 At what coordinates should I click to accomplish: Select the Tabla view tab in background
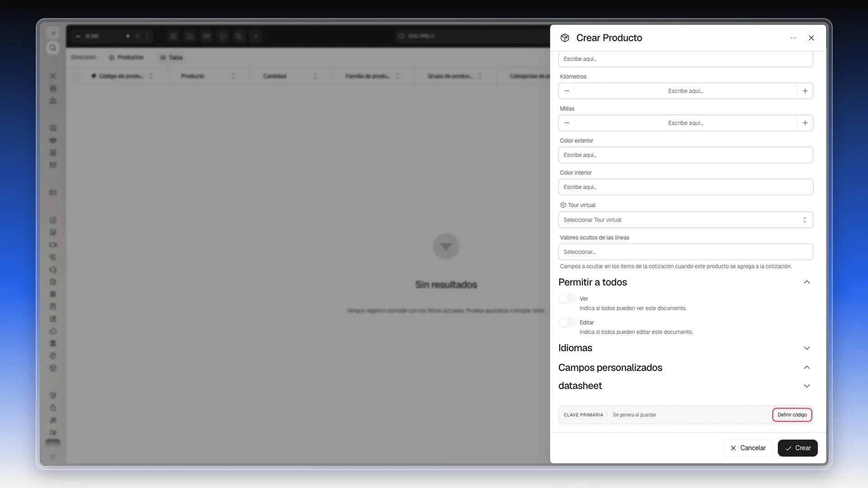click(x=171, y=57)
